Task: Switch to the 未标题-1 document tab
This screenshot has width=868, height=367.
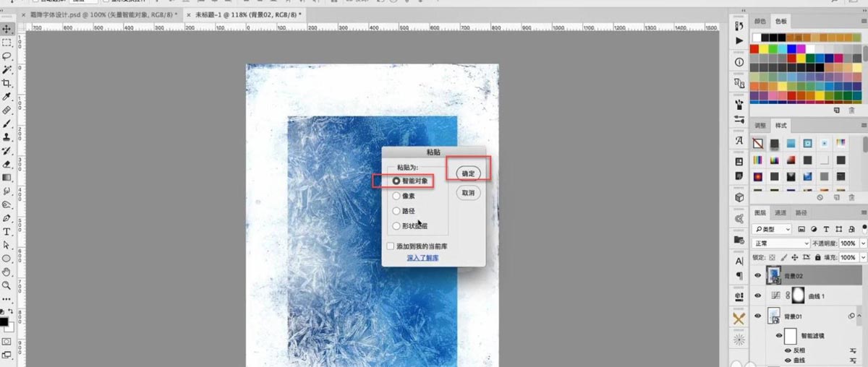Action: (244, 14)
